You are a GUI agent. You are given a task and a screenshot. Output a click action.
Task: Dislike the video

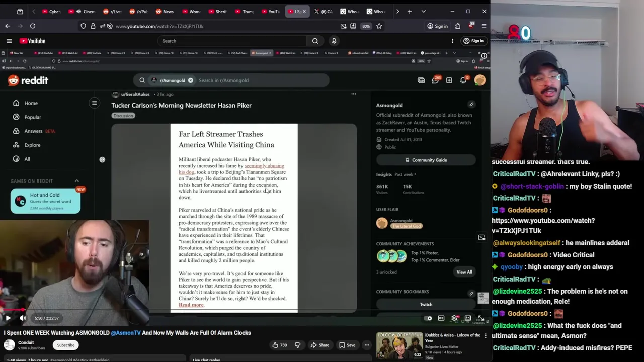pos(297,345)
